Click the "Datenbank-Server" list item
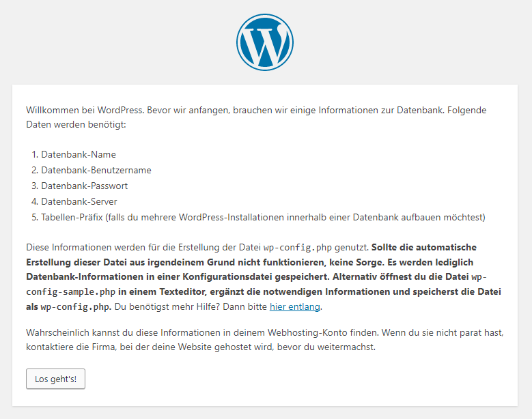Viewport: 532px width, 419px height. pos(79,201)
